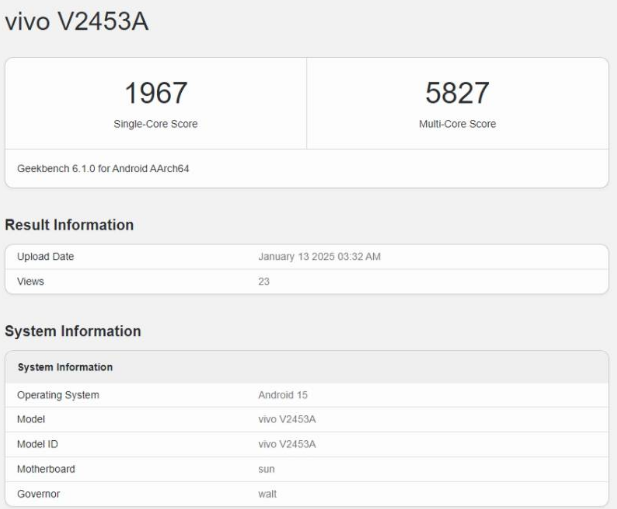Click the Result Information heading
The image size is (617, 509).
coord(70,225)
